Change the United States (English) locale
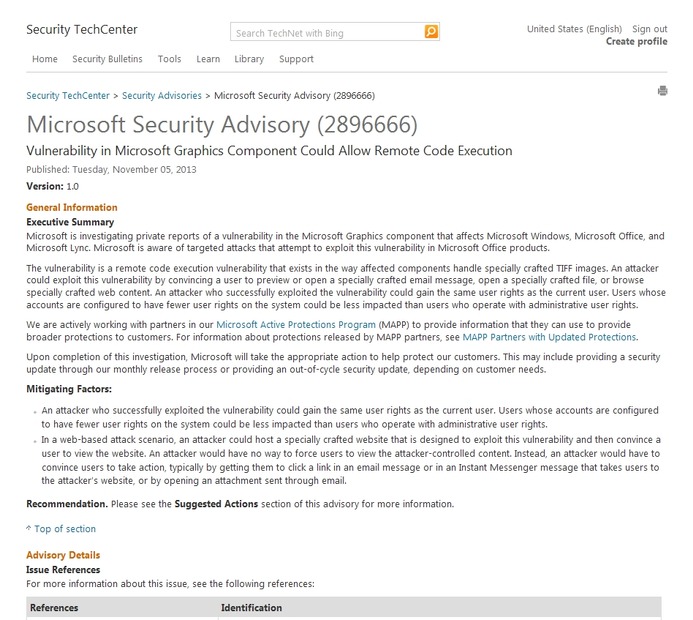The width and height of the screenshot is (693, 620). click(574, 29)
